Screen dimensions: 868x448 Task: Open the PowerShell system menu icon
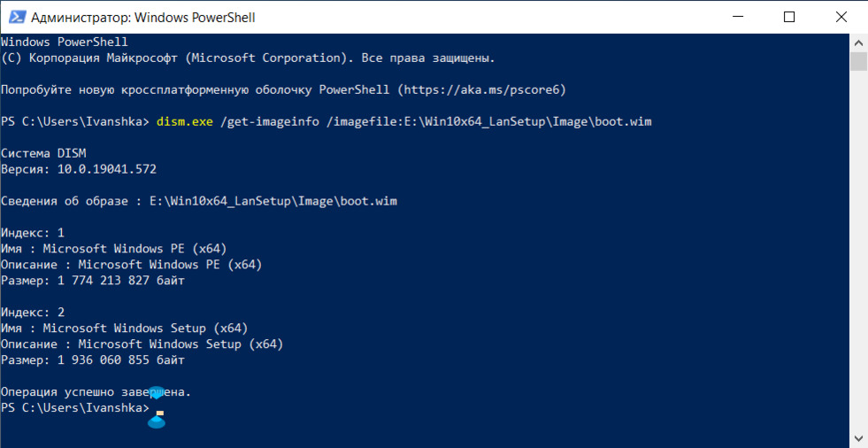tap(17, 17)
